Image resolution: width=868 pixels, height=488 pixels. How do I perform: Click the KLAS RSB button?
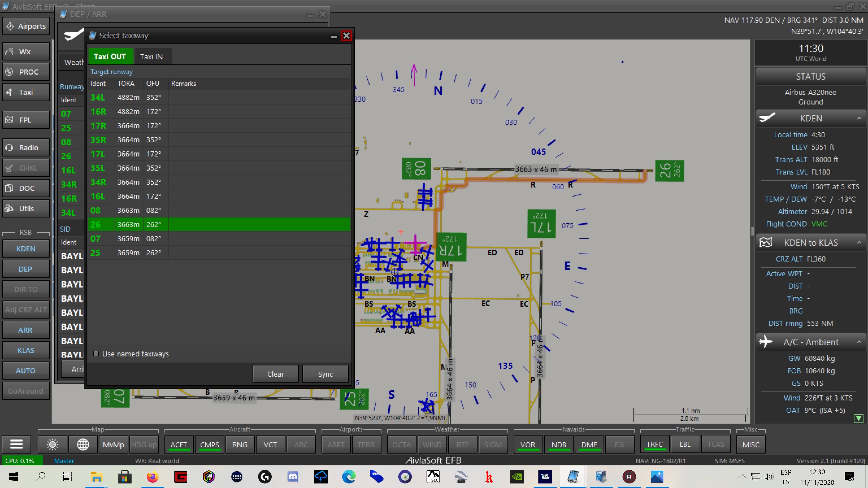coord(26,350)
